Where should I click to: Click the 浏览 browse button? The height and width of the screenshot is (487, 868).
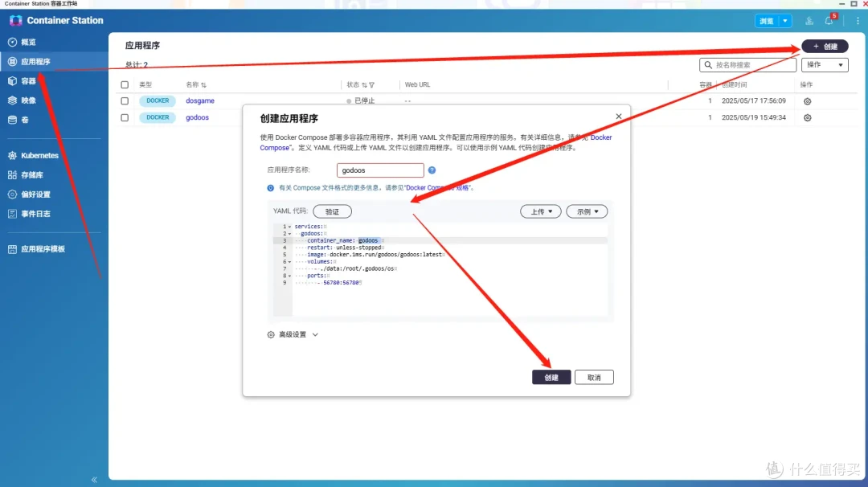767,21
